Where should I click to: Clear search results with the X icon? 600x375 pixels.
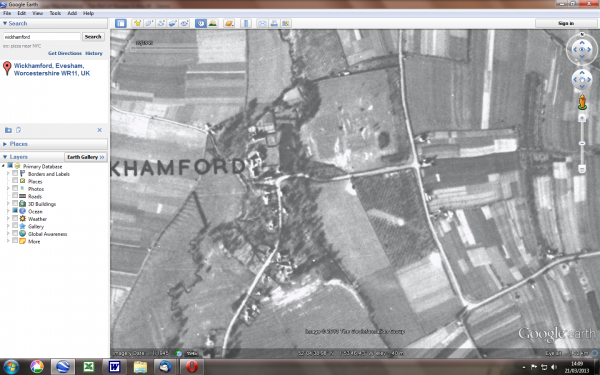click(99, 130)
